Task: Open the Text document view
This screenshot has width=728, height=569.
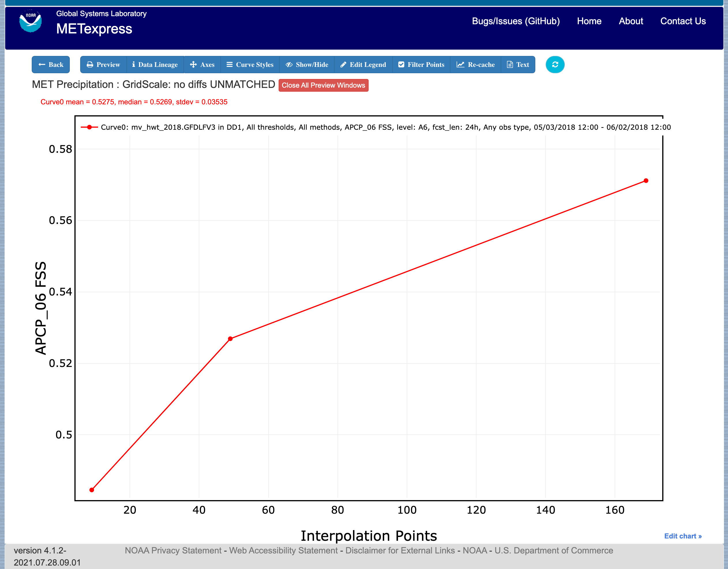Action: [518, 65]
